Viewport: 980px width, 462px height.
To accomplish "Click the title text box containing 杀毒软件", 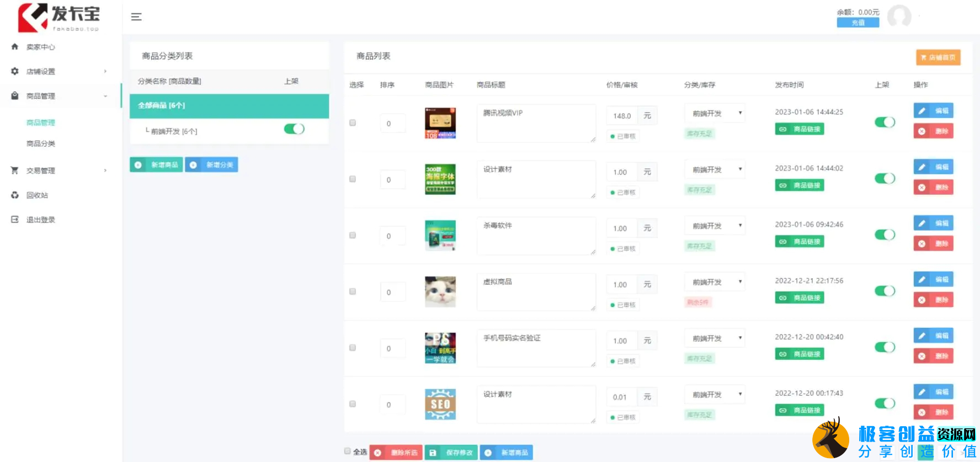I will click(536, 236).
